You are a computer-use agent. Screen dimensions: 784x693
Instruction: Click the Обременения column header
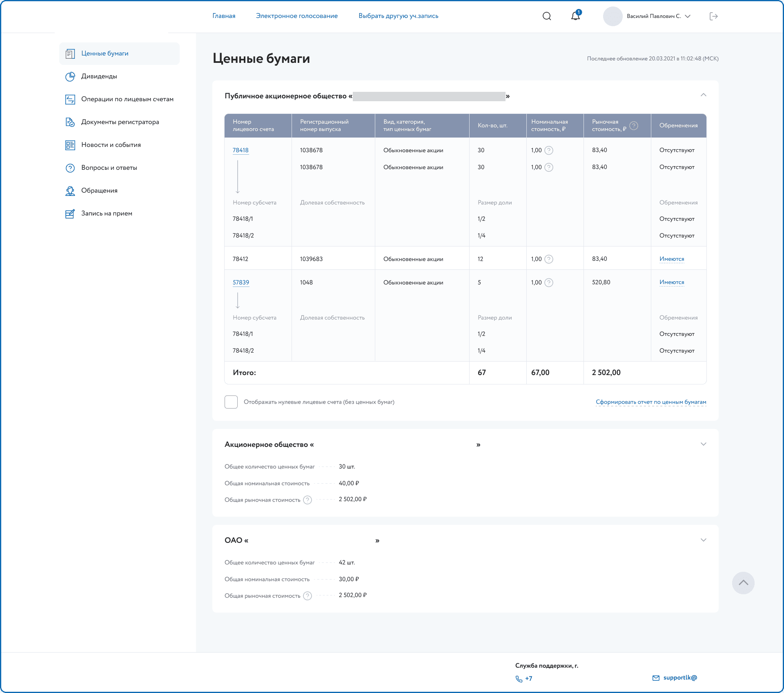click(x=679, y=126)
